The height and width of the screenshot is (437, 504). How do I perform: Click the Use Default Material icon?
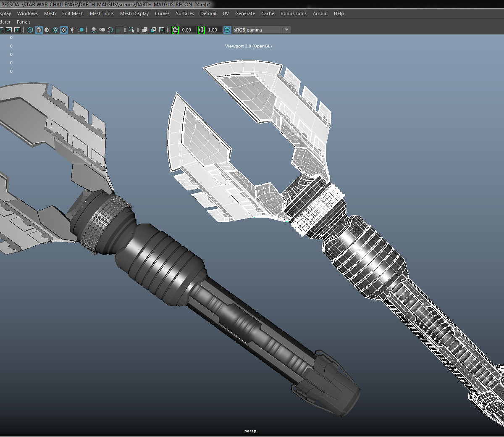pyautogui.click(x=47, y=30)
